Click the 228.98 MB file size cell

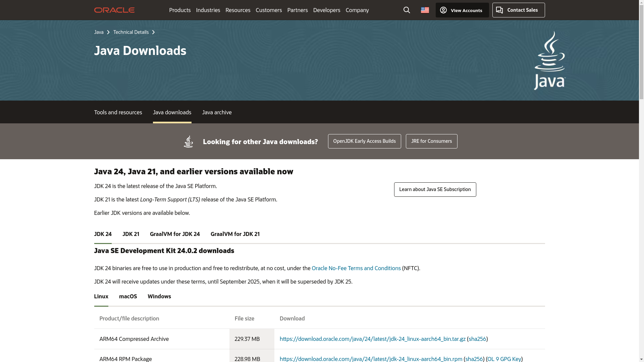252,356
